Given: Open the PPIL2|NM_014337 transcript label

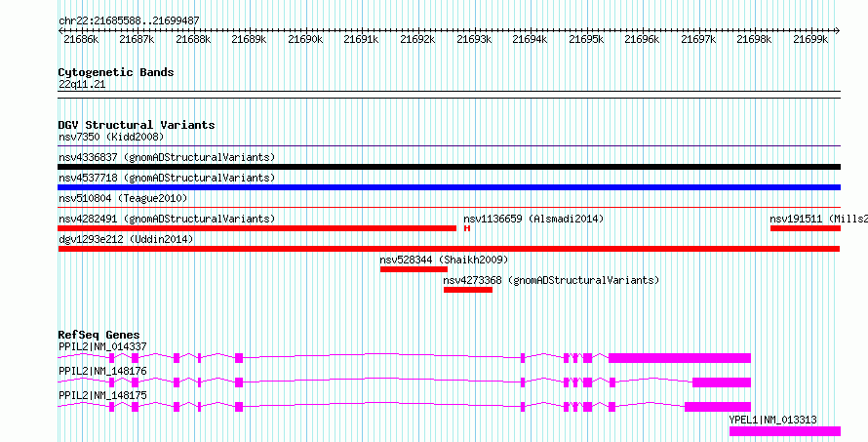Looking at the screenshot, I should pos(102,346).
